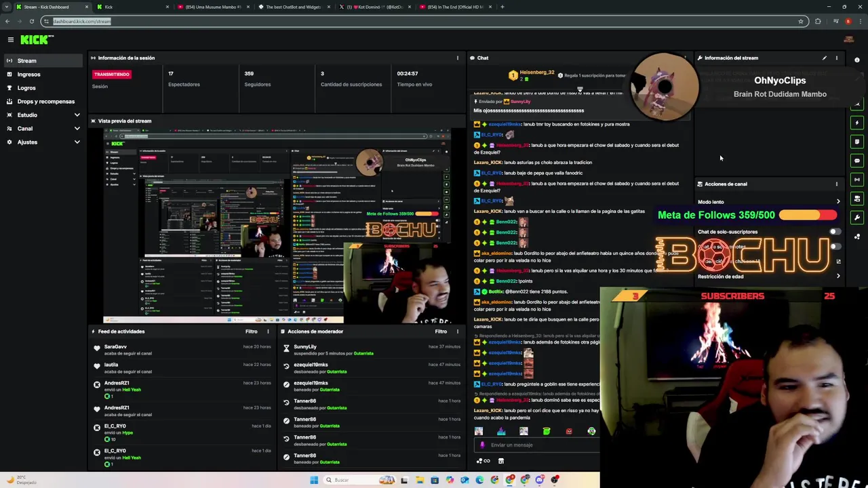Open a new browser tab

point(502,7)
